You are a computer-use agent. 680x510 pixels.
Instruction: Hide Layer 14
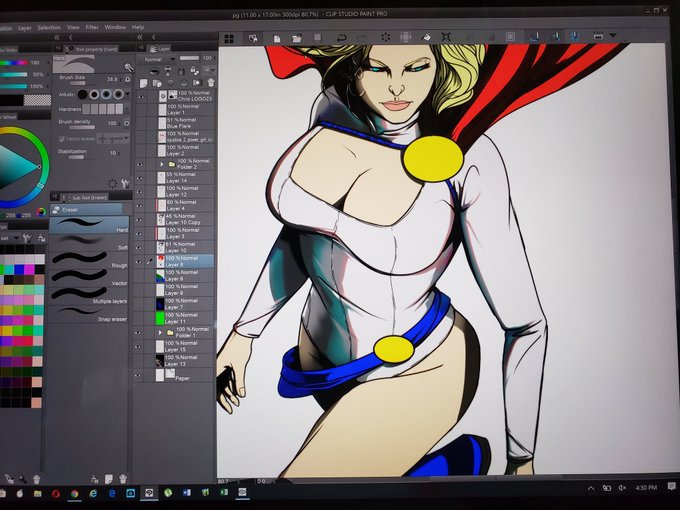point(140,179)
